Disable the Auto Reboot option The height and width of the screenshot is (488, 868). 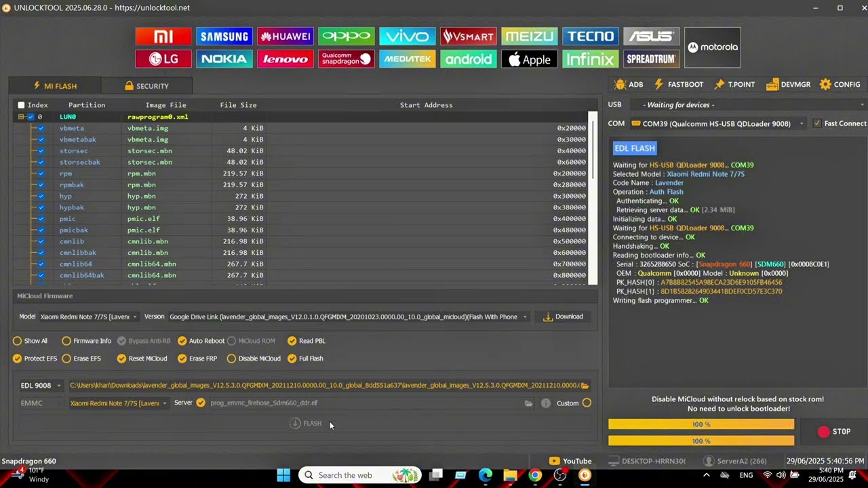182,341
